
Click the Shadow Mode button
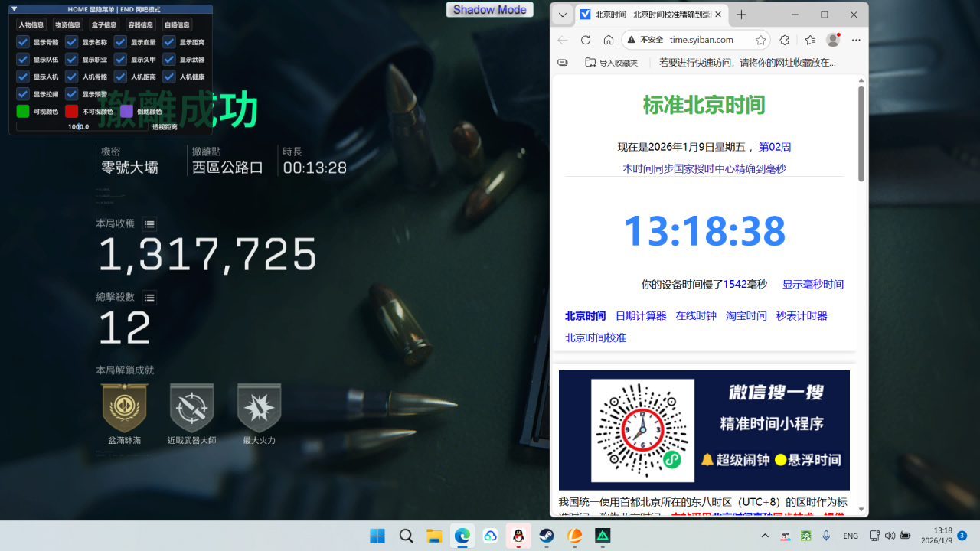click(x=489, y=9)
